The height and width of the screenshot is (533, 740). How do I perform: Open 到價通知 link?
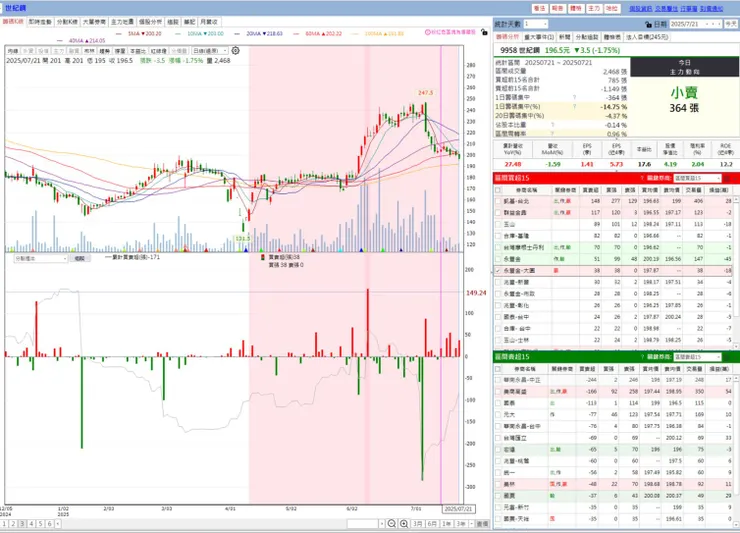tap(711, 8)
